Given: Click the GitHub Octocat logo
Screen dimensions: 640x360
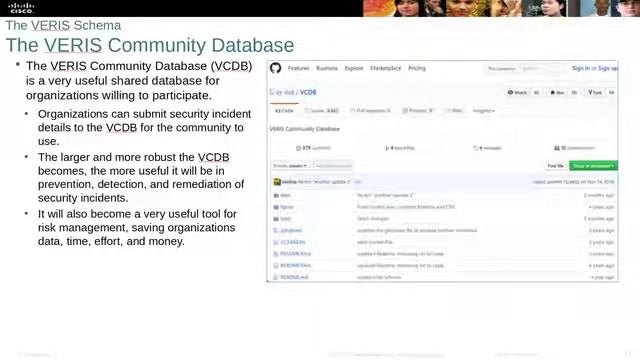Looking at the screenshot, I should click(276, 68).
